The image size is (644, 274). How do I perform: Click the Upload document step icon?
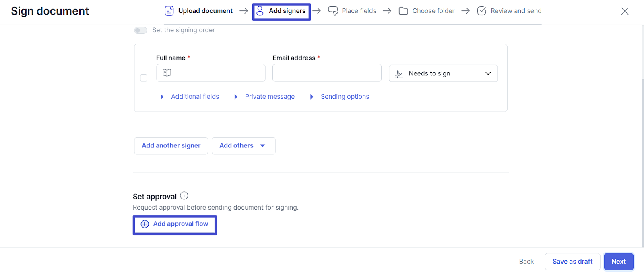[x=169, y=11]
